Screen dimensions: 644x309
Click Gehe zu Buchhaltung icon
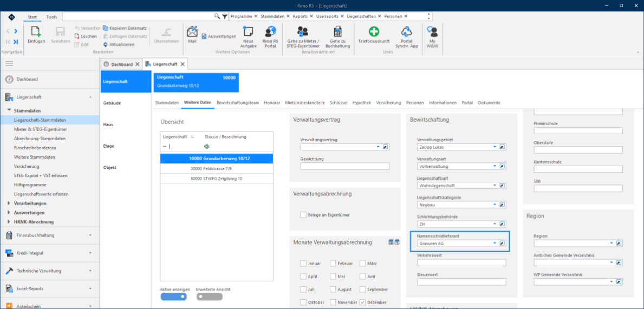[337, 32]
